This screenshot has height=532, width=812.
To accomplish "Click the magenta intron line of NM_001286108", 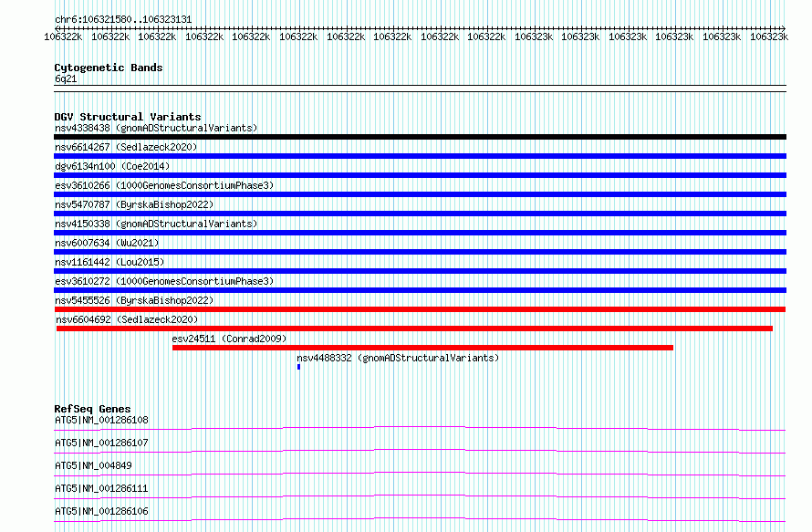I will click(x=420, y=428).
